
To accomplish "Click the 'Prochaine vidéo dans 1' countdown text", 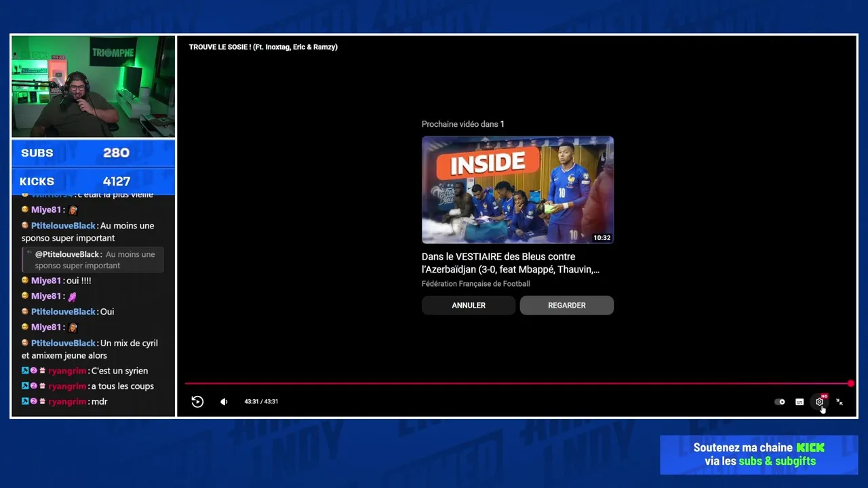I will tap(463, 124).
